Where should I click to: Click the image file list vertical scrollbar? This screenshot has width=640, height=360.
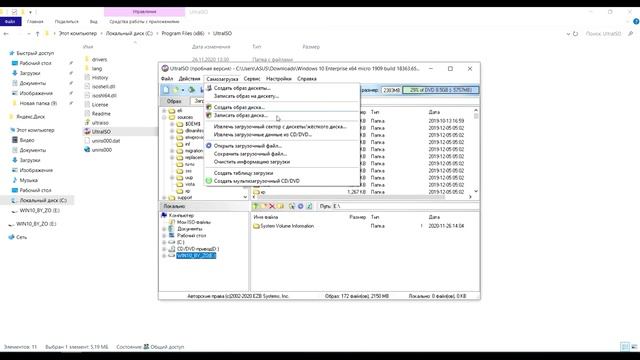tap(476, 151)
